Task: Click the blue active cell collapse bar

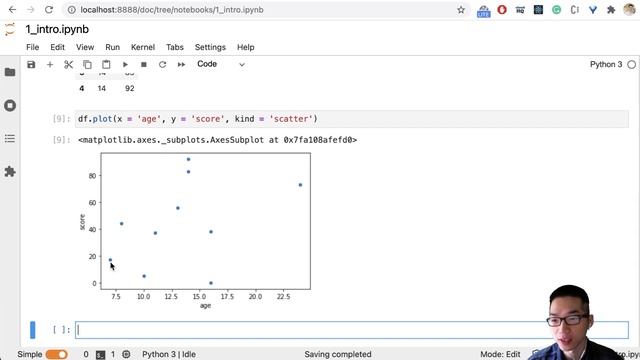Action: coord(33,330)
